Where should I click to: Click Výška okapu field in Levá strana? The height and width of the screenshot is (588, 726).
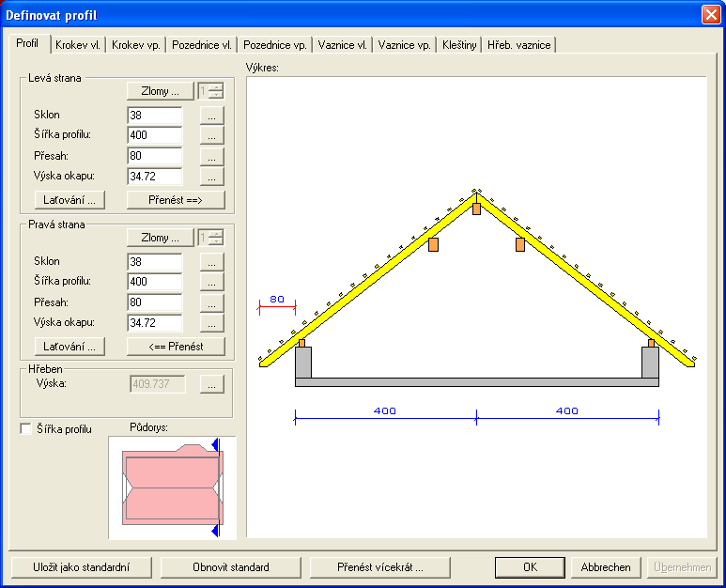(155, 177)
